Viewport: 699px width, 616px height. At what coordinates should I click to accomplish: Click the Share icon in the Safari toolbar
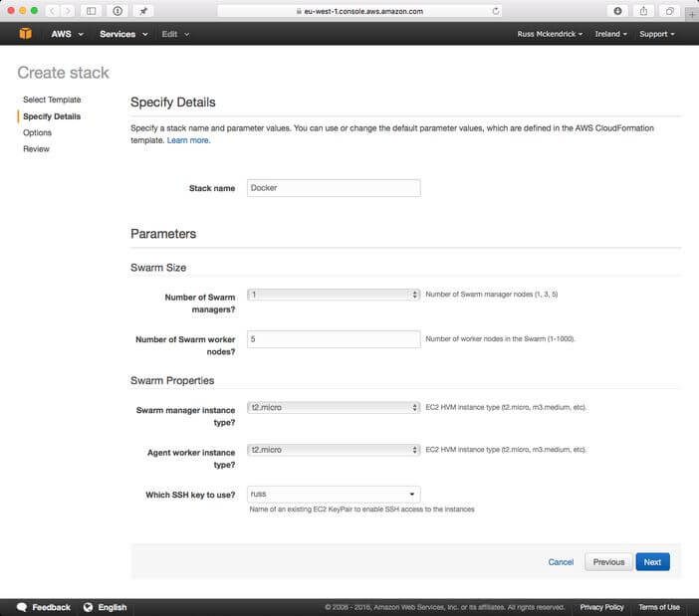[x=643, y=11]
